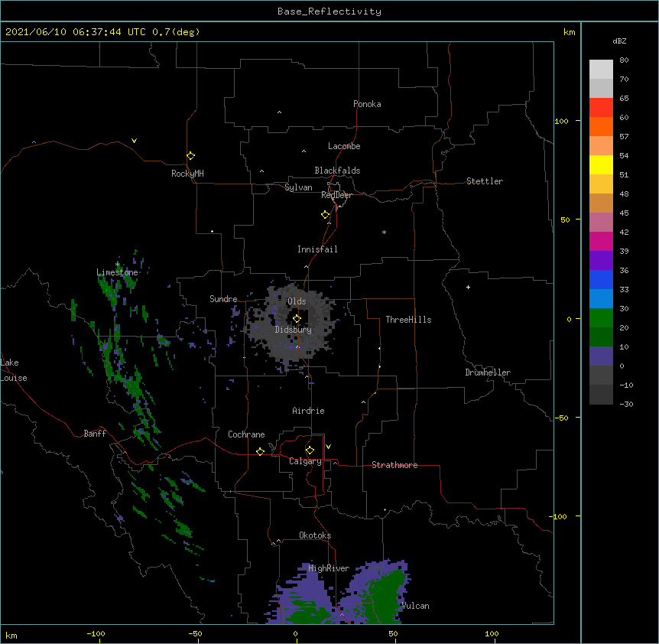
Task: Click the Sylvan label
Action: [298, 187]
